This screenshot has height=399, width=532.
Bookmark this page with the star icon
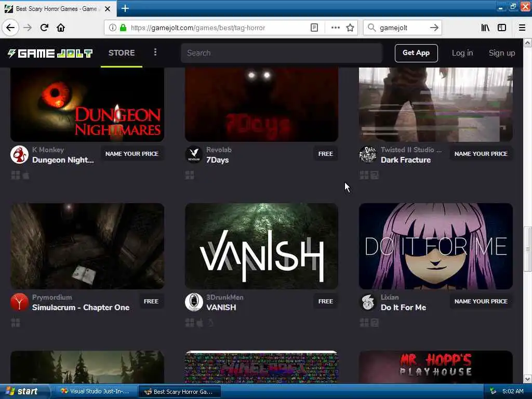(350, 28)
